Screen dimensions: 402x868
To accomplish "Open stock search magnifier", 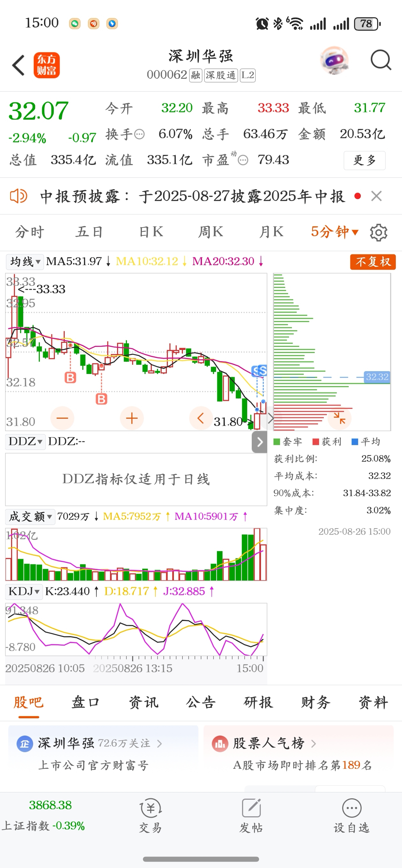I will (381, 61).
